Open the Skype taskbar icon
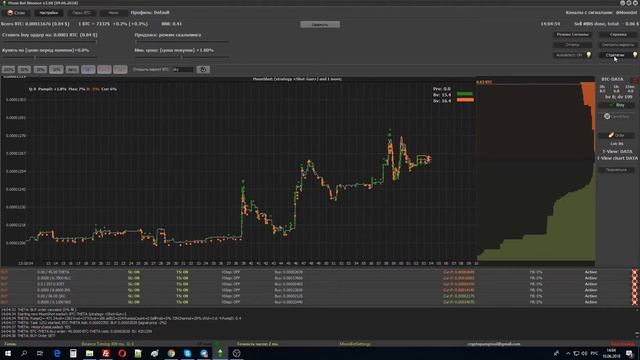Image resolution: width=640 pixels, height=360 pixels. coord(187,353)
